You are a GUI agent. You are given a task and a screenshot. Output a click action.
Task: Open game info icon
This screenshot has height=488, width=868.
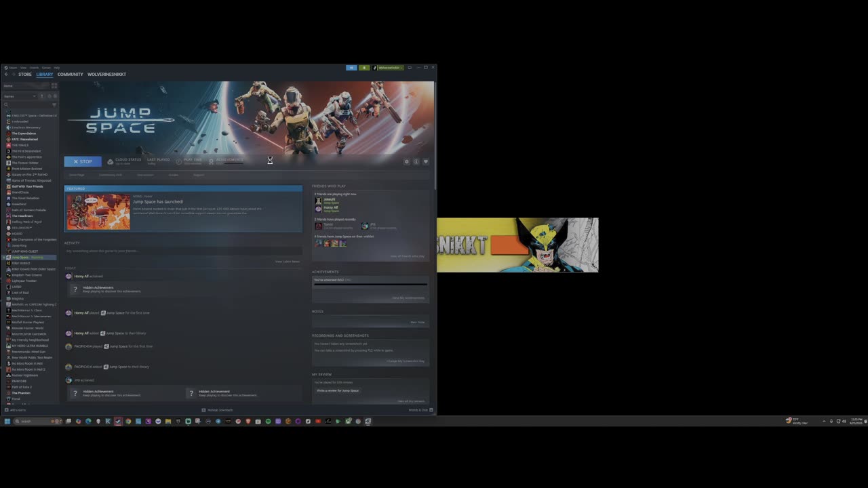tap(416, 162)
